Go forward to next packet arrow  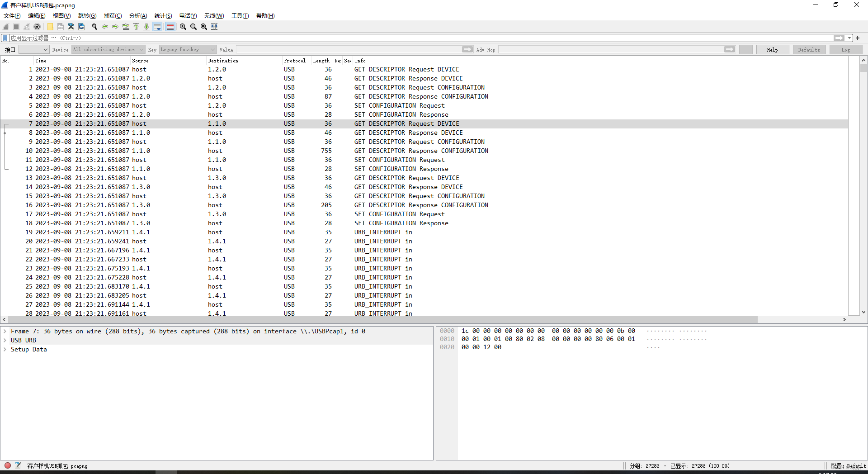(x=115, y=27)
